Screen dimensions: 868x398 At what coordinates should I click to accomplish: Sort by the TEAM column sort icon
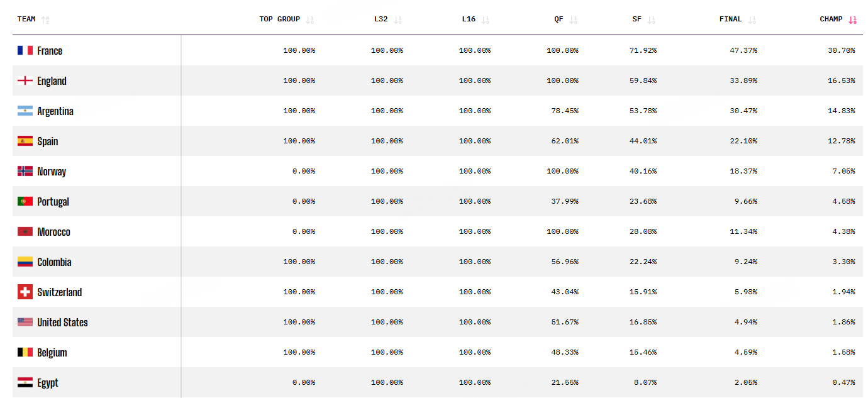click(45, 19)
